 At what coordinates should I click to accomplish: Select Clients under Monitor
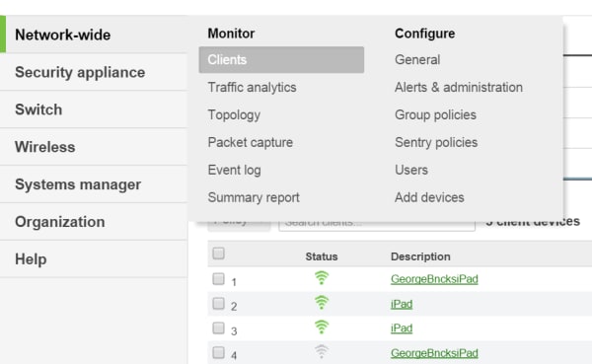coord(281,59)
